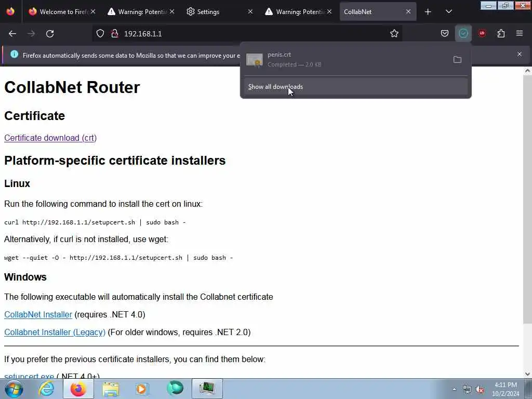
Task: Open the Extensions puzzle icon
Action: point(501,33)
